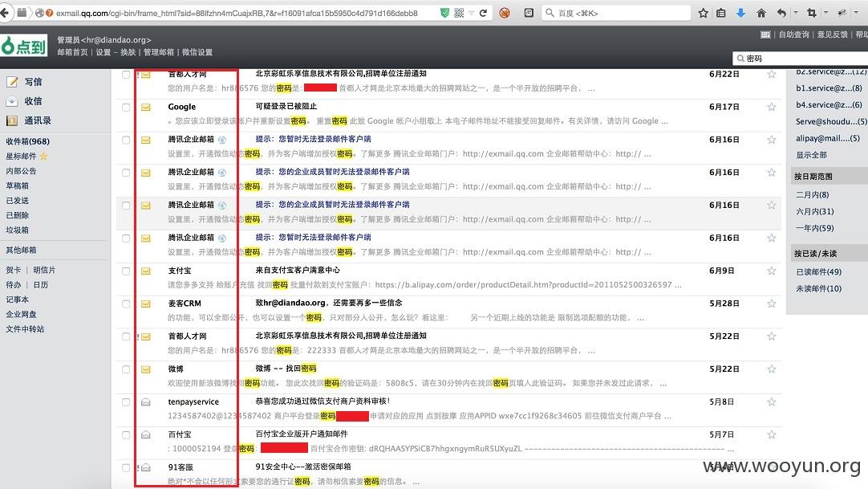868x489 pixels.
Task: Open the email subject 可疑登录已被阻止
Action: point(286,106)
